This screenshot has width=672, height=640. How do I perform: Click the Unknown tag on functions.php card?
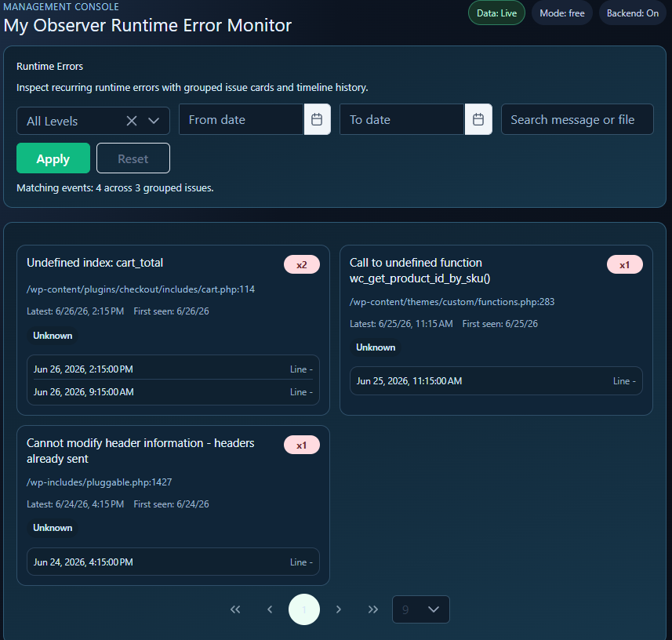[376, 347]
